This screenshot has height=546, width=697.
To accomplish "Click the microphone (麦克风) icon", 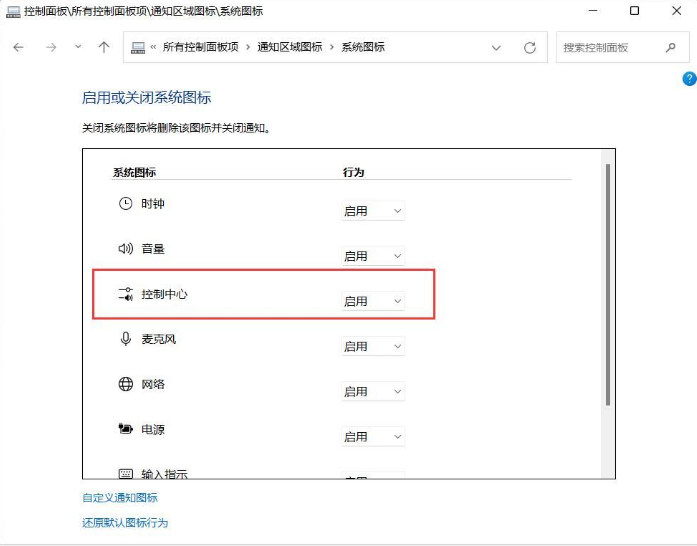I will pyautogui.click(x=125, y=339).
